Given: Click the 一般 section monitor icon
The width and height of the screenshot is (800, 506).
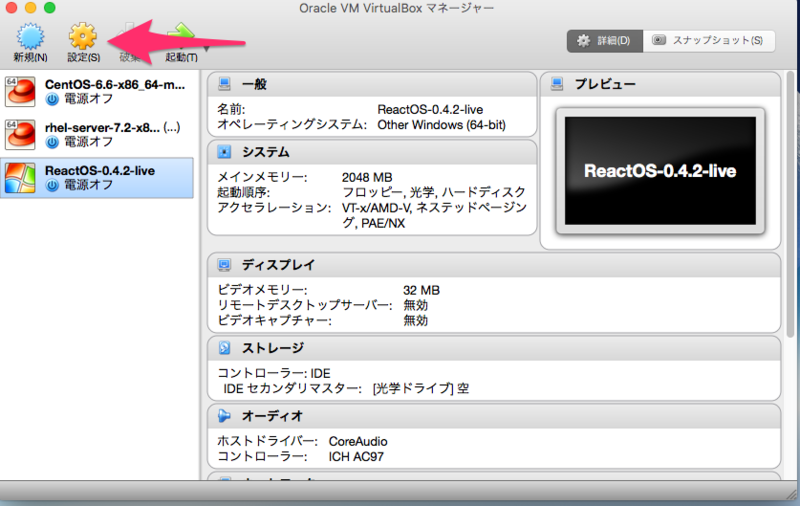Looking at the screenshot, I should [x=224, y=84].
